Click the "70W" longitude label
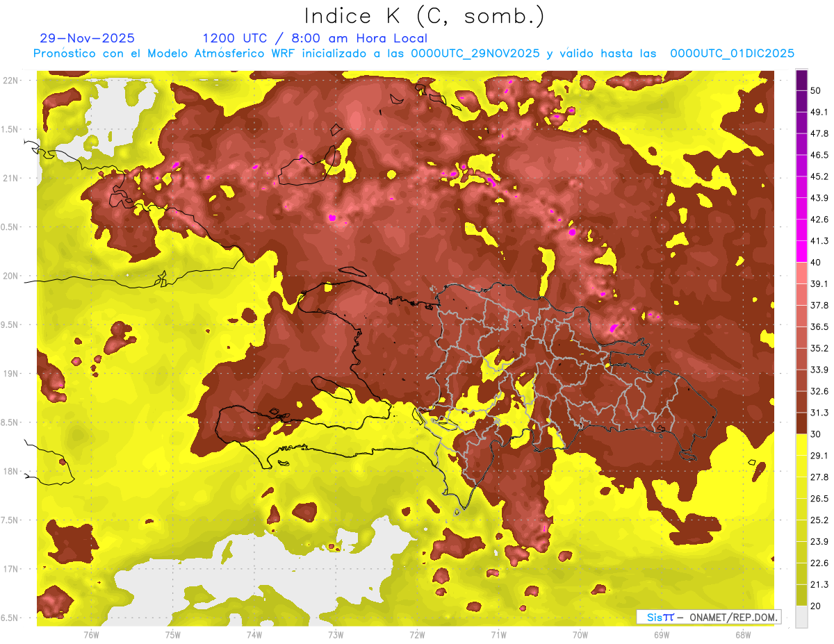Image resolution: width=834 pixels, height=644 pixels. pyautogui.click(x=580, y=635)
